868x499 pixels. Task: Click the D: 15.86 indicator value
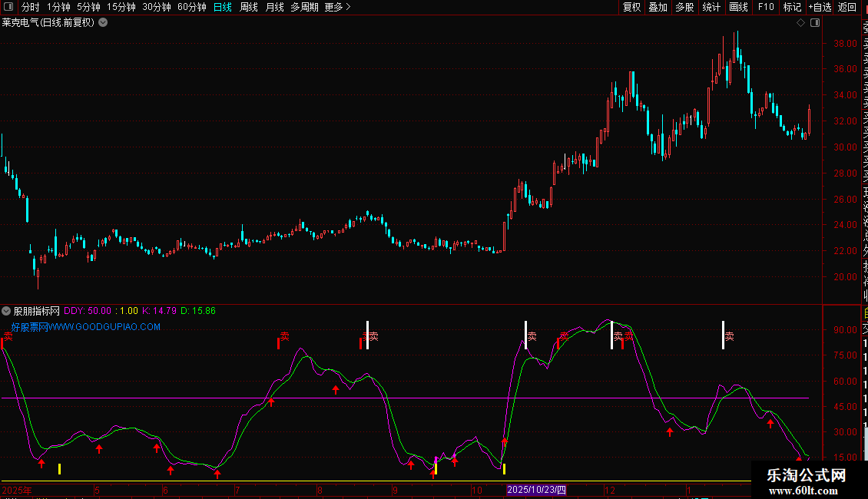(x=198, y=311)
